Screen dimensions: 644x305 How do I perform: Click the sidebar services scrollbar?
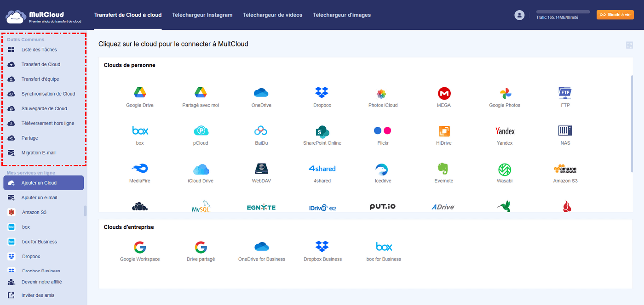85,210
